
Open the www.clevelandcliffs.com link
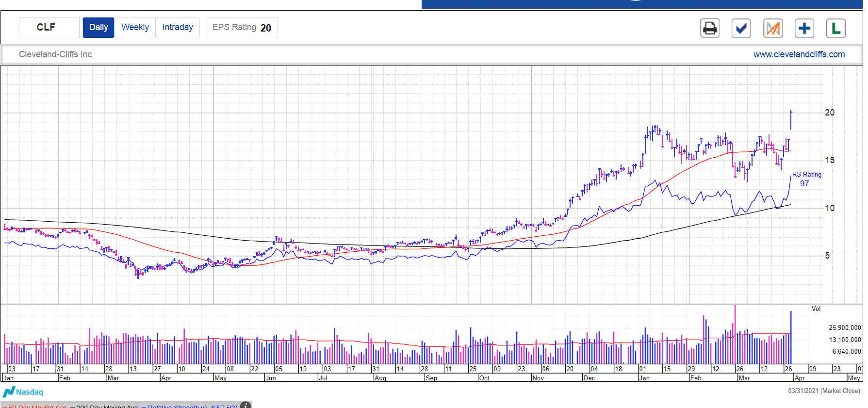point(799,54)
